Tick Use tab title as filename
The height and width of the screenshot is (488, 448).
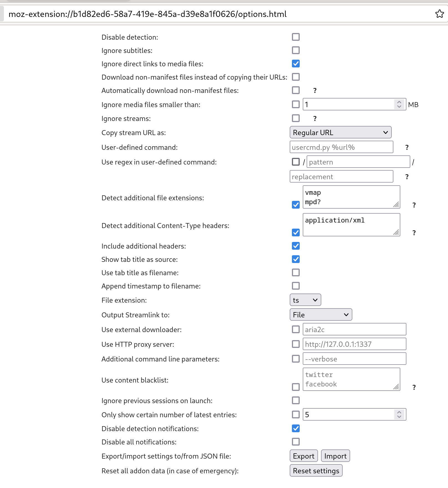[296, 272]
